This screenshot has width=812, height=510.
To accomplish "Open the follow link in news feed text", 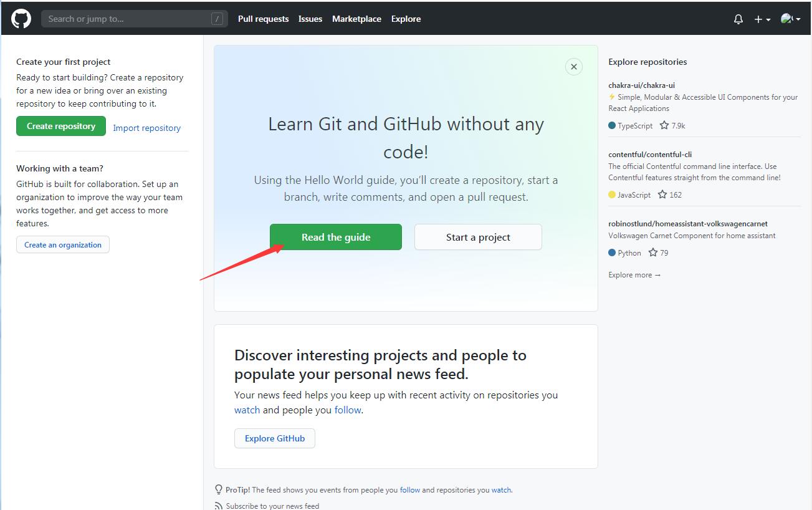I will click(x=348, y=410).
